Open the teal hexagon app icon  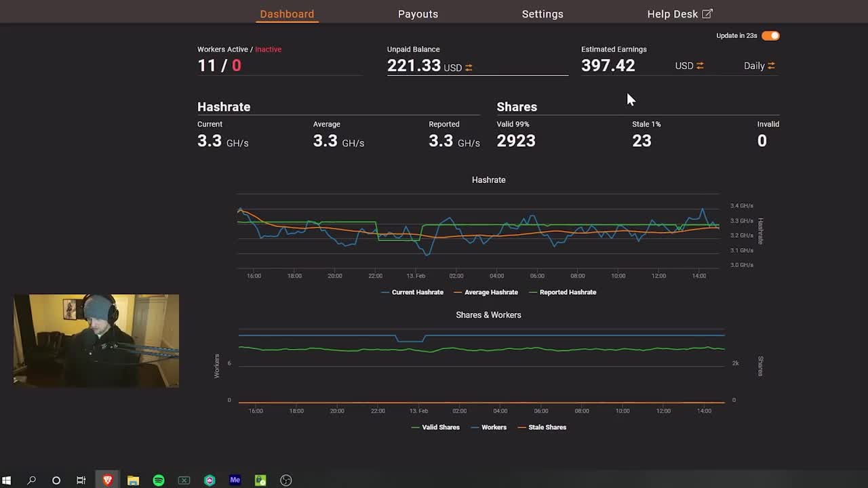click(210, 480)
